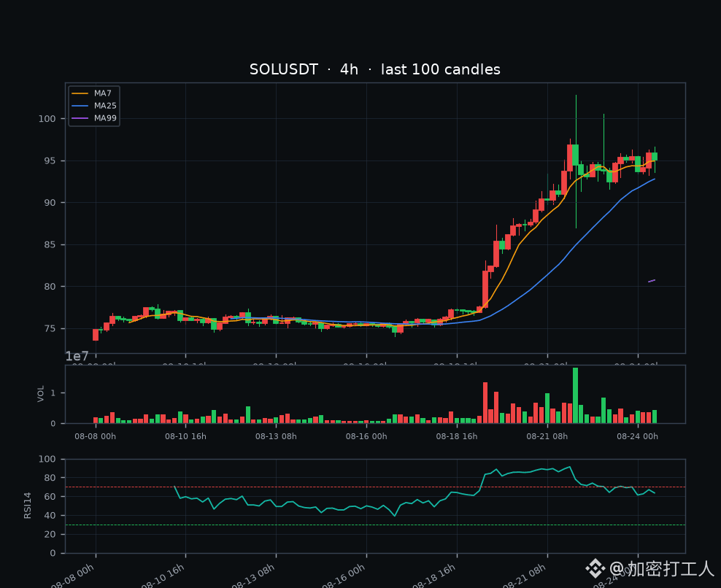Click the 08-21 08h label under volume panel
This screenshot has height=588, width=721.
pyautogui.click(x=547, y=436)
